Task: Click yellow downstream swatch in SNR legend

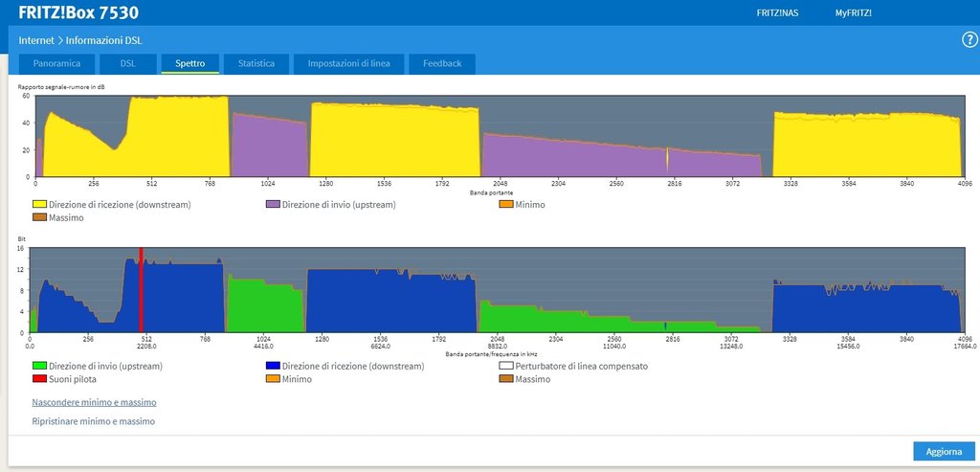Action: coord(39,204)
